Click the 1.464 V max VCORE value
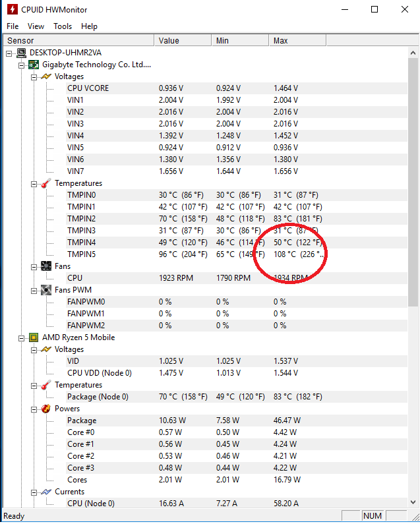This screenshot has width=420, height=524. [285, 88]
